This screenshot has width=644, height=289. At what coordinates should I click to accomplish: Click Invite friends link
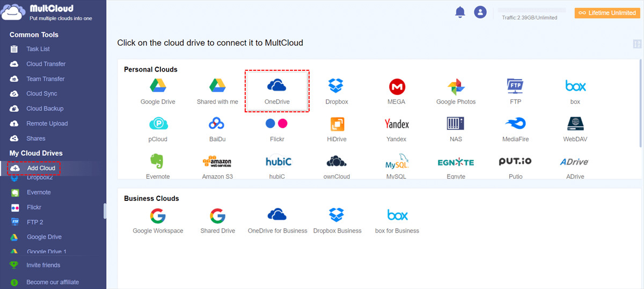(x=43, y=265)
